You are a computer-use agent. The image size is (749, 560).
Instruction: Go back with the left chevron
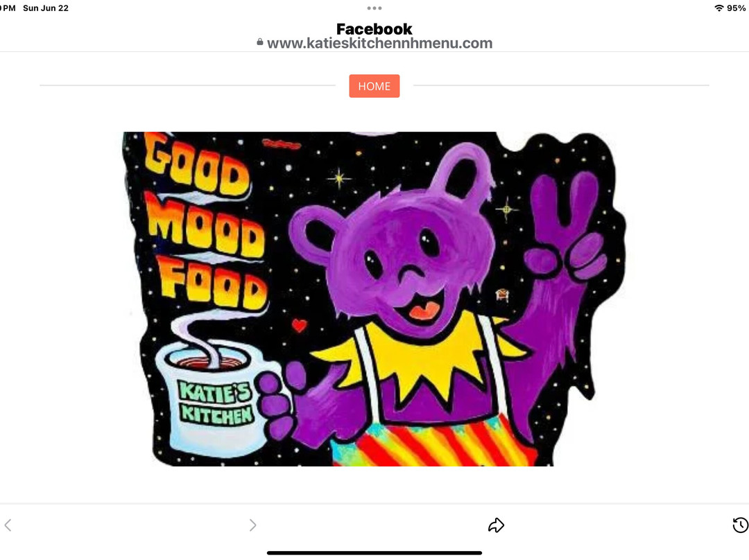coord(8,525)
